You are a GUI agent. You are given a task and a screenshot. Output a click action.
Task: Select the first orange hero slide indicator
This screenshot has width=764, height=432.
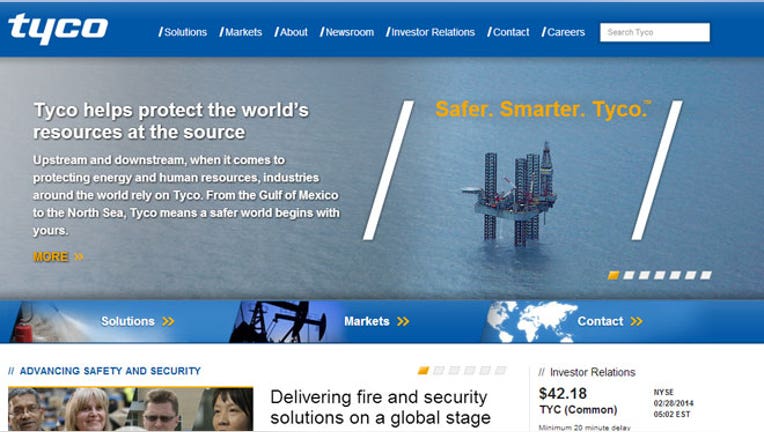pos(613,275)
